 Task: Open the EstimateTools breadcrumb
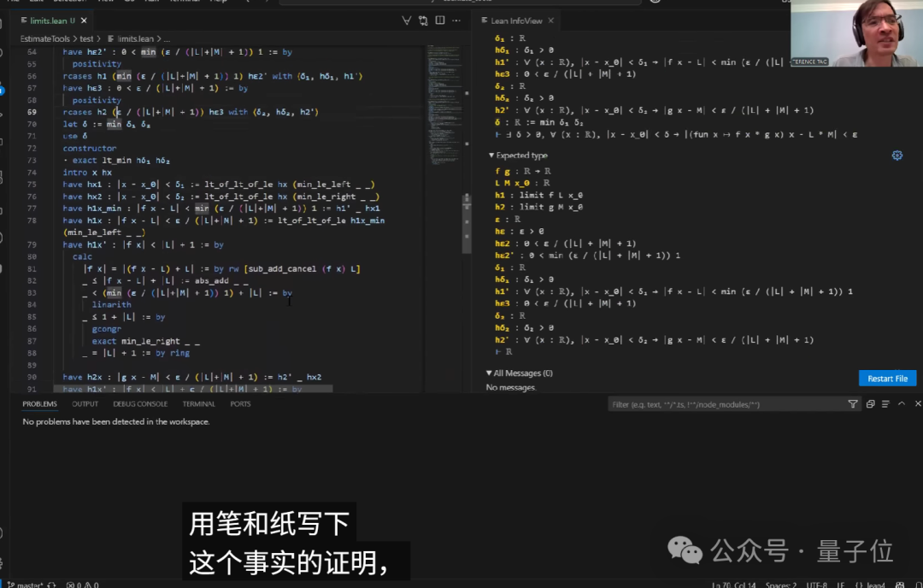click(44, 38)
